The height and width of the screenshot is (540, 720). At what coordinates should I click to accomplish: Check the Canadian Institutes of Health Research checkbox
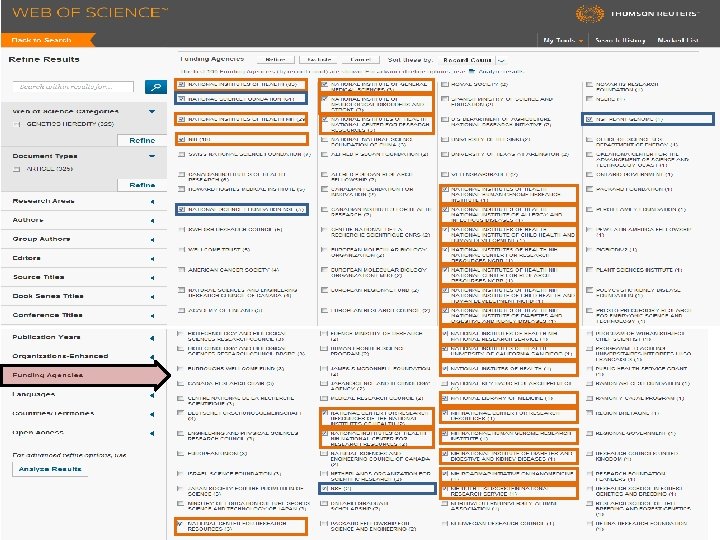click(181, 174)
